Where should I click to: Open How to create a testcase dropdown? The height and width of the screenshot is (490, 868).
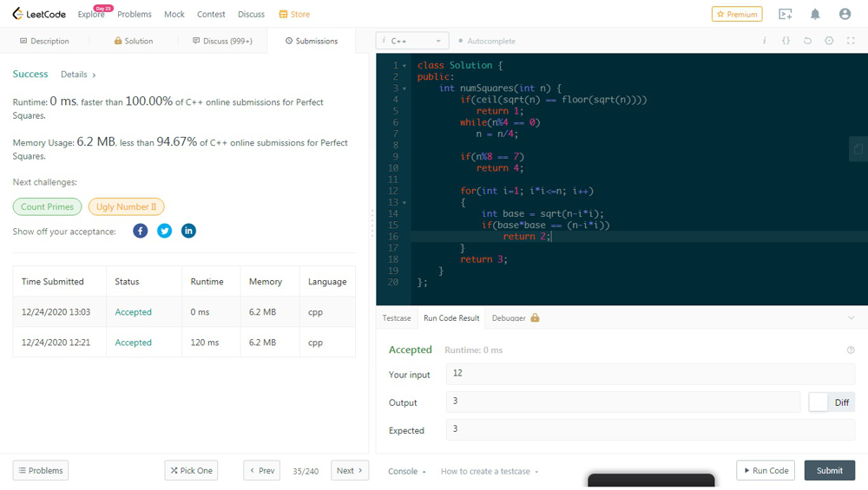pyautogui.click(x=490, y=471)
